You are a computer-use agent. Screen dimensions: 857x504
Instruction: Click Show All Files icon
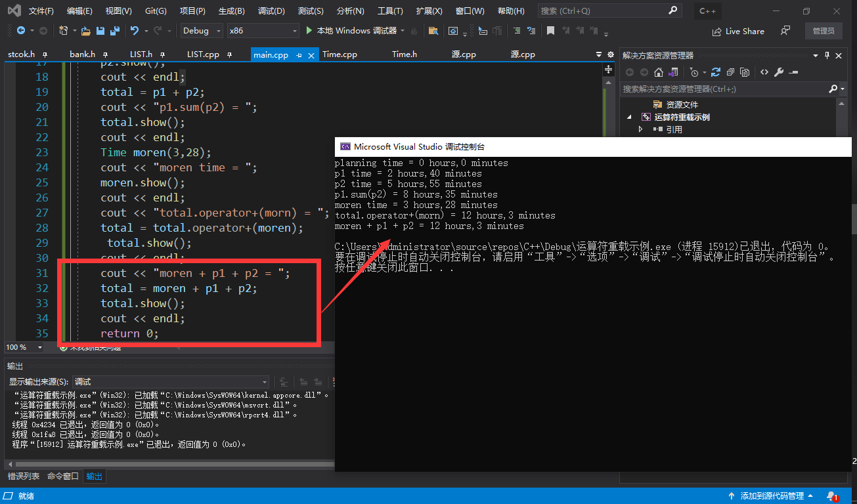coord(745,72)
